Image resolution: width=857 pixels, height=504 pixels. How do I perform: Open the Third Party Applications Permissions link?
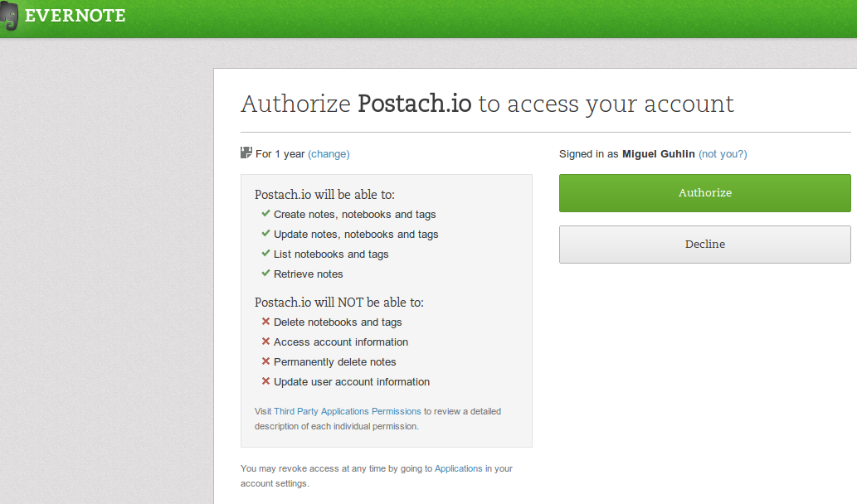(x=348, y=411)
